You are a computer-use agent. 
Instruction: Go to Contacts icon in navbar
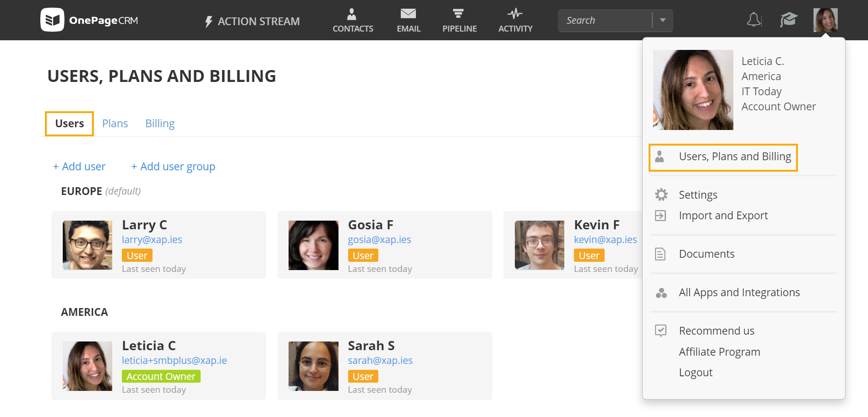[352, 14]
